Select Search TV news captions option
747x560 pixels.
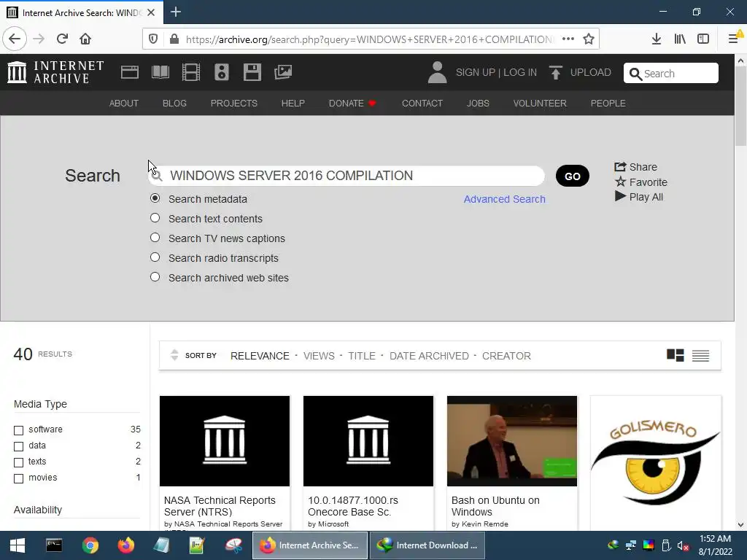pos(155,237)
